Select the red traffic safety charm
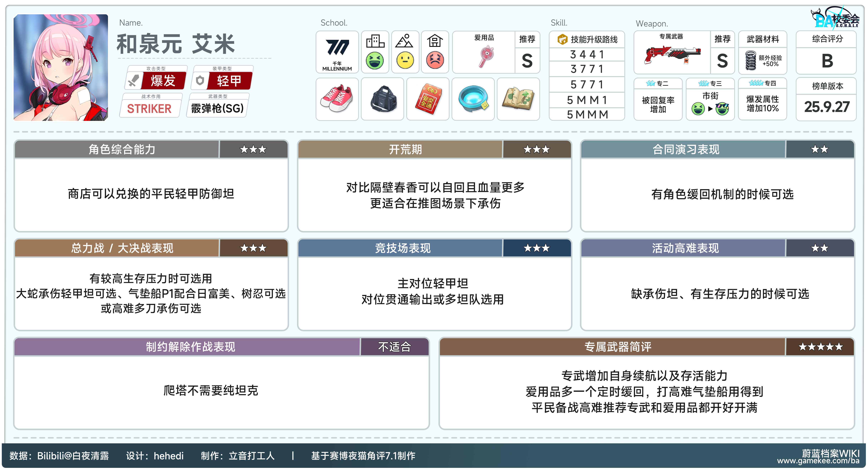The width and height of the screenshot is (868, 470). [428, 99]
